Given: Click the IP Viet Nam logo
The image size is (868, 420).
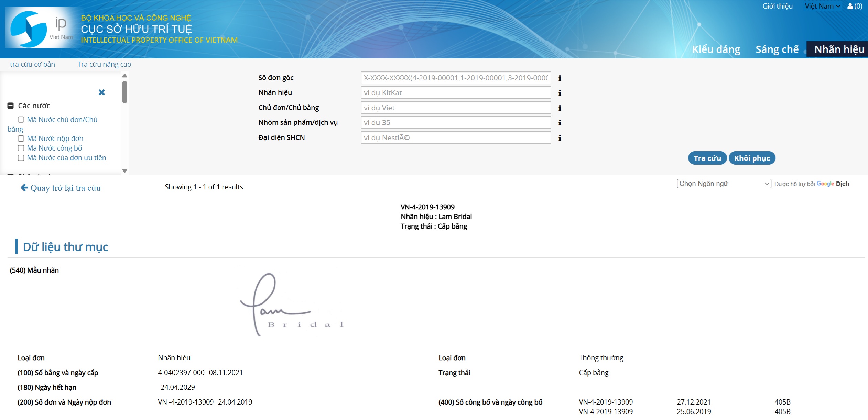Looking at the screenshot, I should (42, 28).
